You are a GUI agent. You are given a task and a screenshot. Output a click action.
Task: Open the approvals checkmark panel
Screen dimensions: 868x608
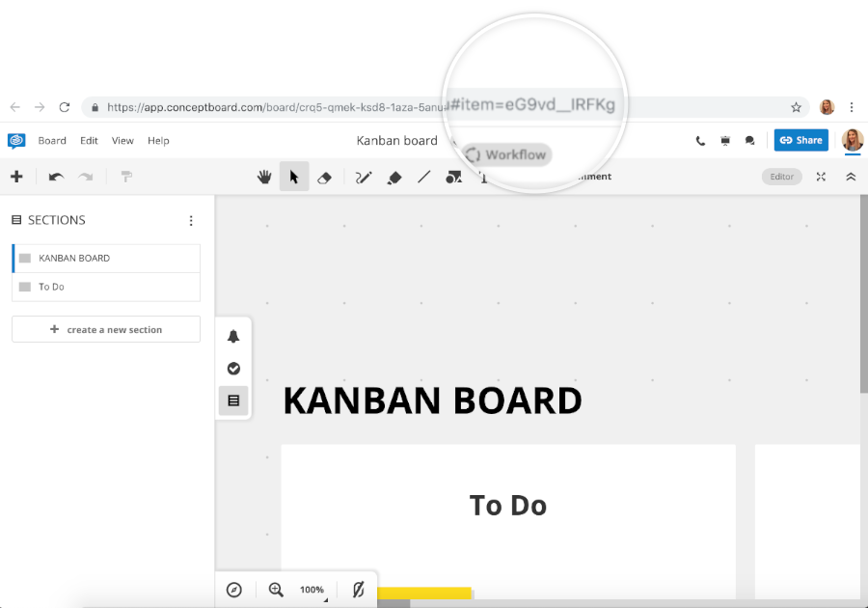point(232,369)
